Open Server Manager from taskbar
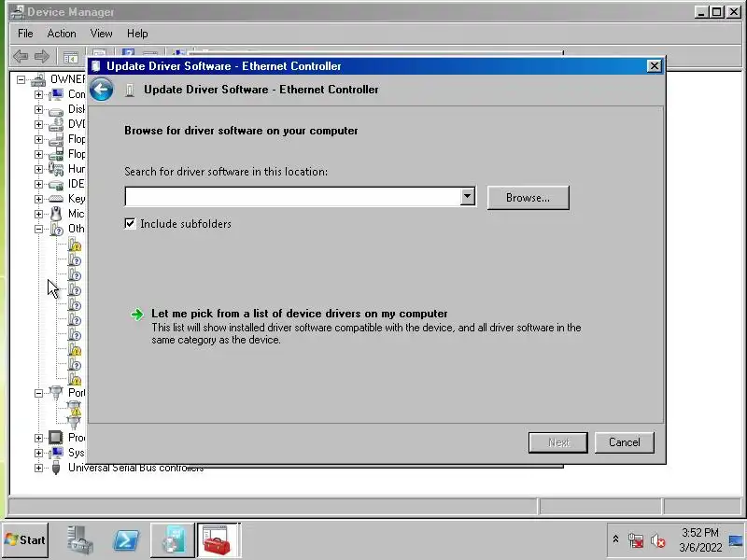The image size is (747, 560). point(80,540)
